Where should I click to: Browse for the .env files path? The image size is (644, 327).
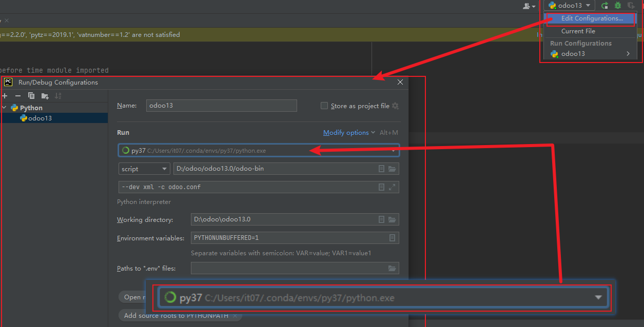(x=392, y=268)
